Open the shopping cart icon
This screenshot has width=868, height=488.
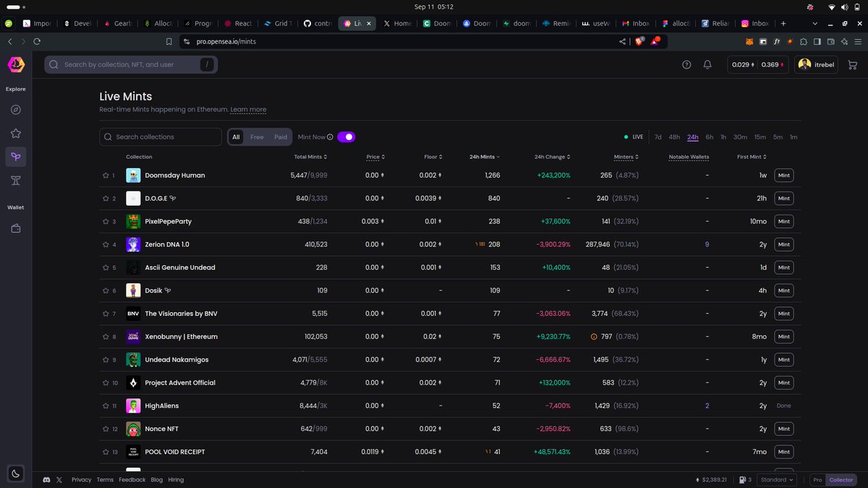tap(852, 64)
